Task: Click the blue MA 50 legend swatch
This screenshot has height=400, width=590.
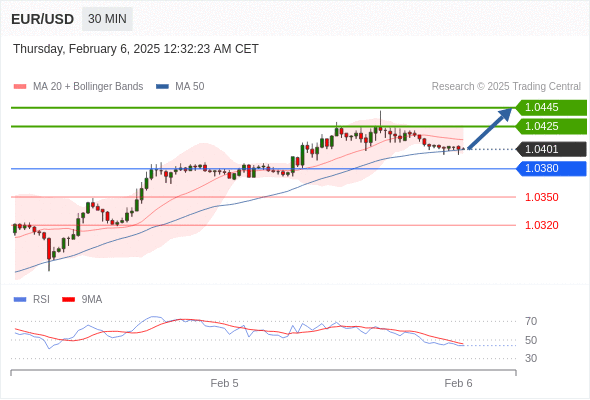Action: [162, 87]
